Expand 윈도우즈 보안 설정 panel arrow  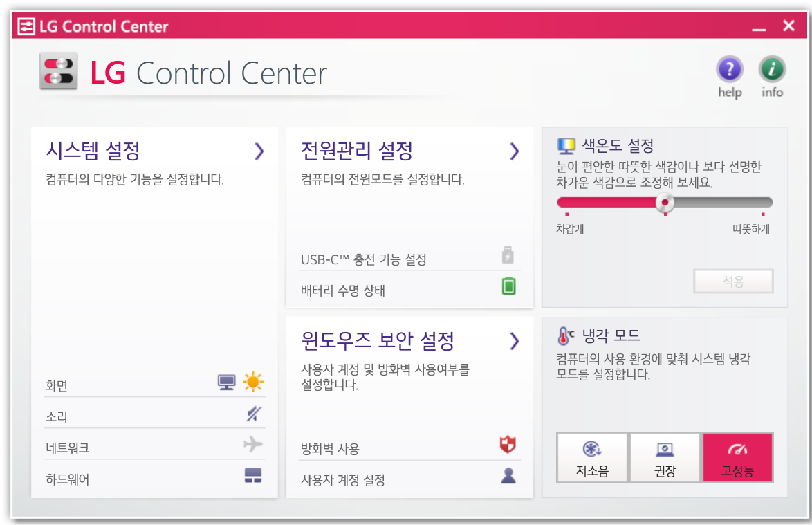tap(514, 341)
